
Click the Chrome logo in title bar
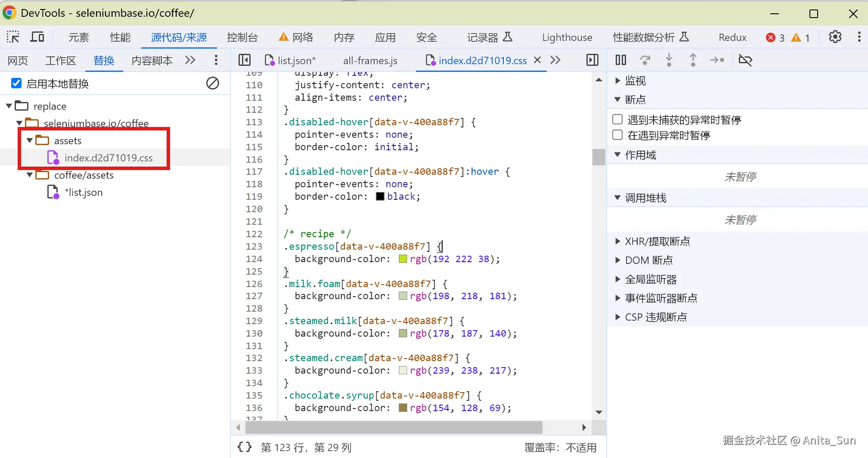[x=9, y=13]
